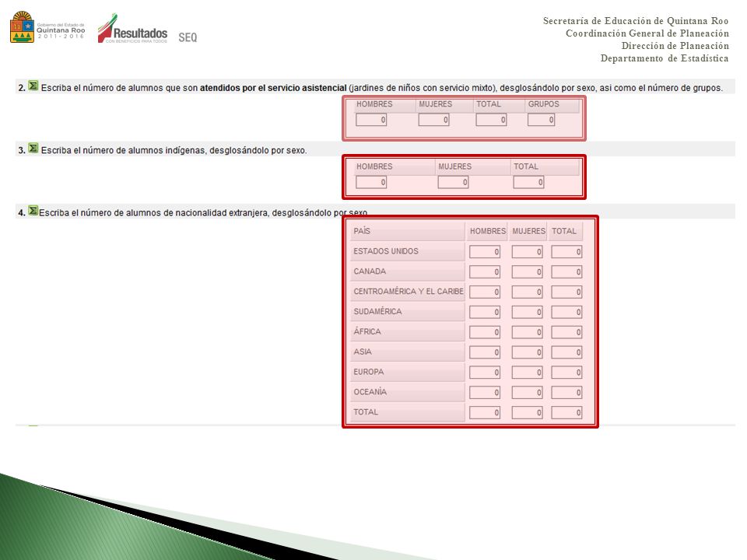Screen dimensions: 747x560
Task: Click TOTAL field in CANADA row
Action: tap(566, 272)
